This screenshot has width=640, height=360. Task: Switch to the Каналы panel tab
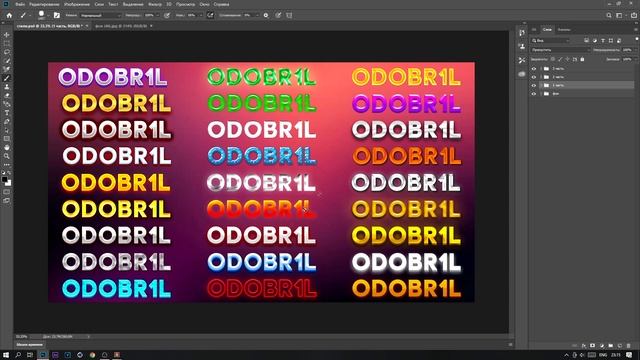click(x=564, y=29)
